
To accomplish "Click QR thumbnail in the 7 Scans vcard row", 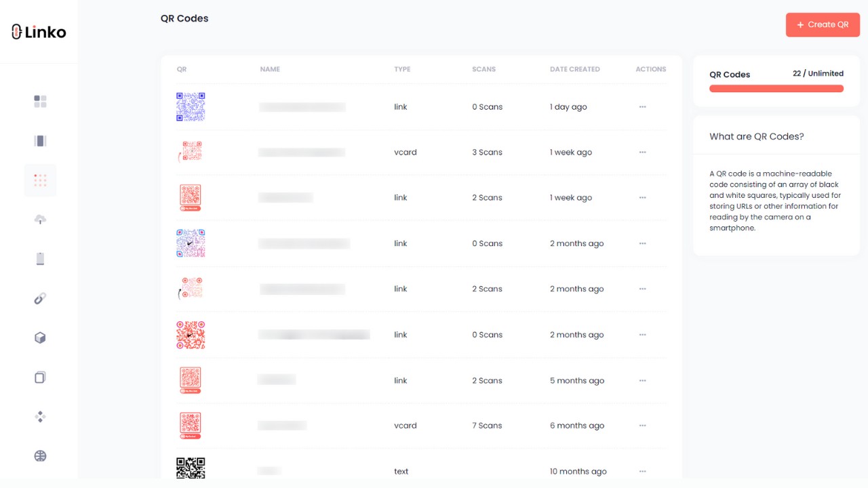I will [191, 426].
